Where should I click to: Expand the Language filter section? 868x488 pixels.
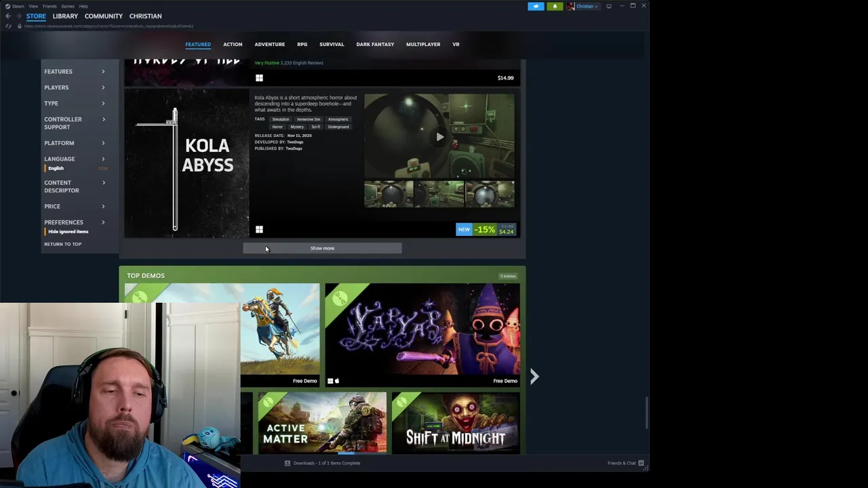pyautogui.click(x=75, y=159)
